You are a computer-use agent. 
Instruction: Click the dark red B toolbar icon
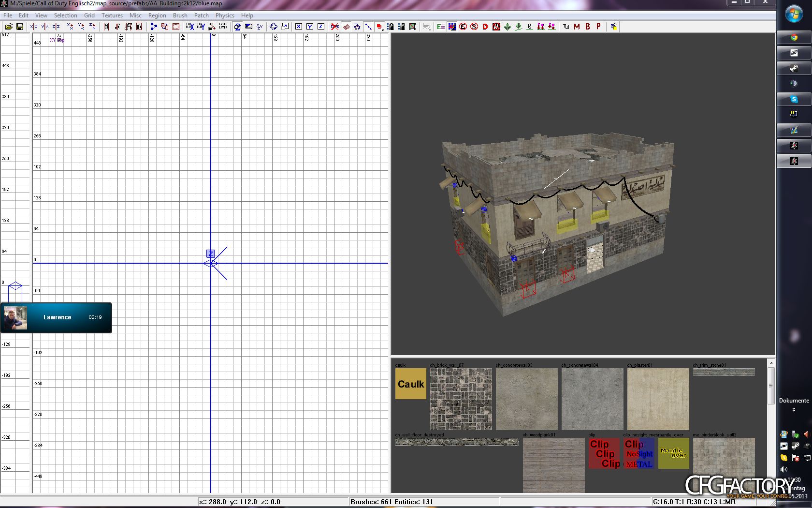588,27
